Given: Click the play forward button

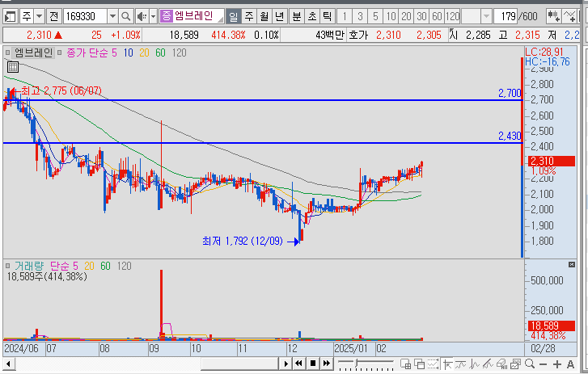Looking at the screenshot, I should [286, 363].
